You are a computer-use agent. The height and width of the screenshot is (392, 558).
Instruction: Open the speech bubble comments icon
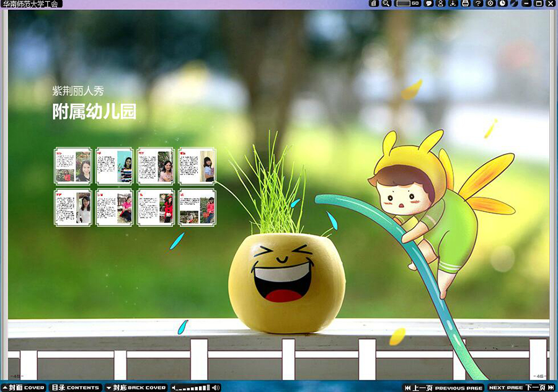[x=429, y=4]
